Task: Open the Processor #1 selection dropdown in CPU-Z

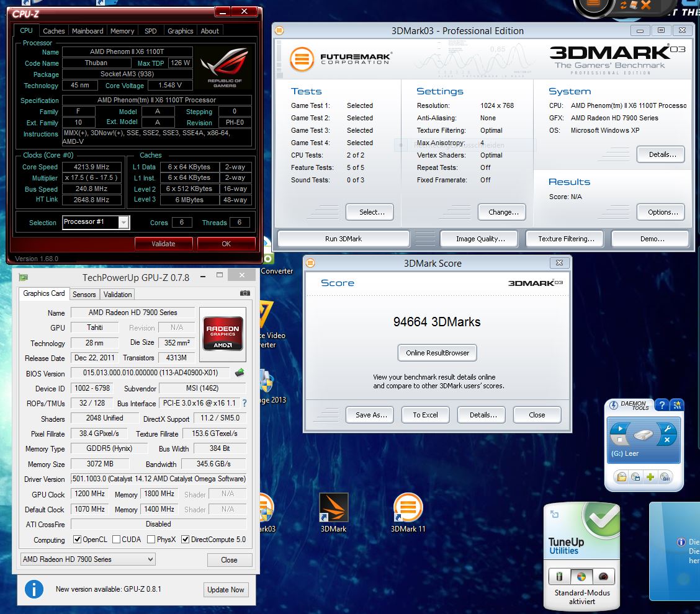Action: point(124,222)
